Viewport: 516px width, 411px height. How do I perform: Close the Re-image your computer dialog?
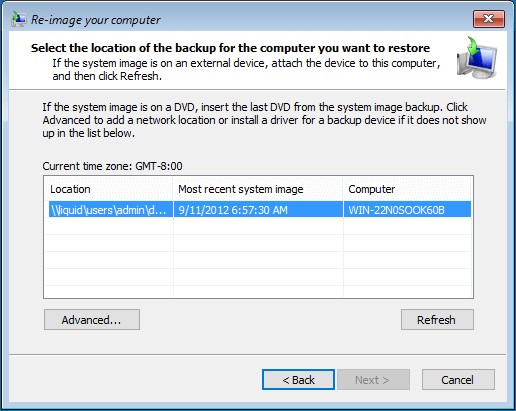[489, 19]
